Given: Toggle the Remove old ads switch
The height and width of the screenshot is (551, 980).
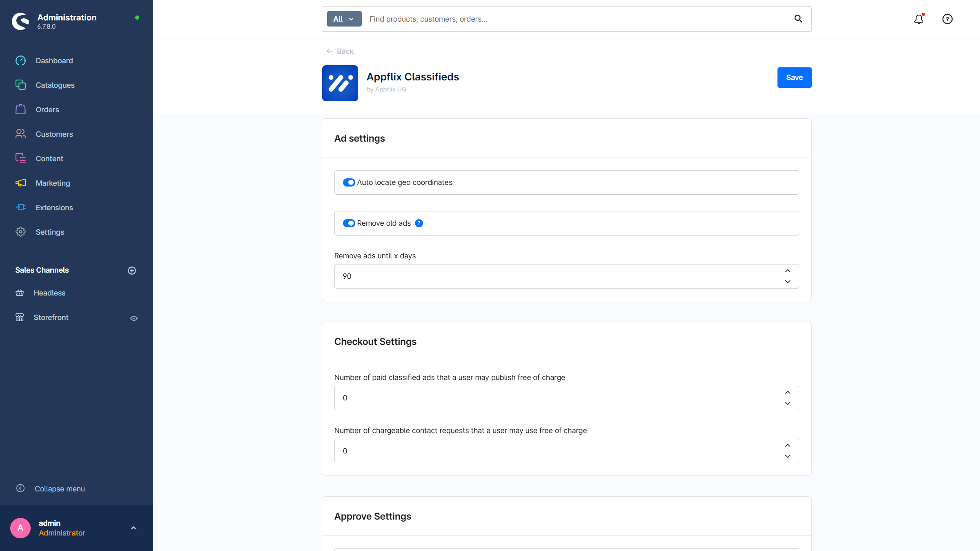Looking at the screenshot, I should click(x=349, y=223).
